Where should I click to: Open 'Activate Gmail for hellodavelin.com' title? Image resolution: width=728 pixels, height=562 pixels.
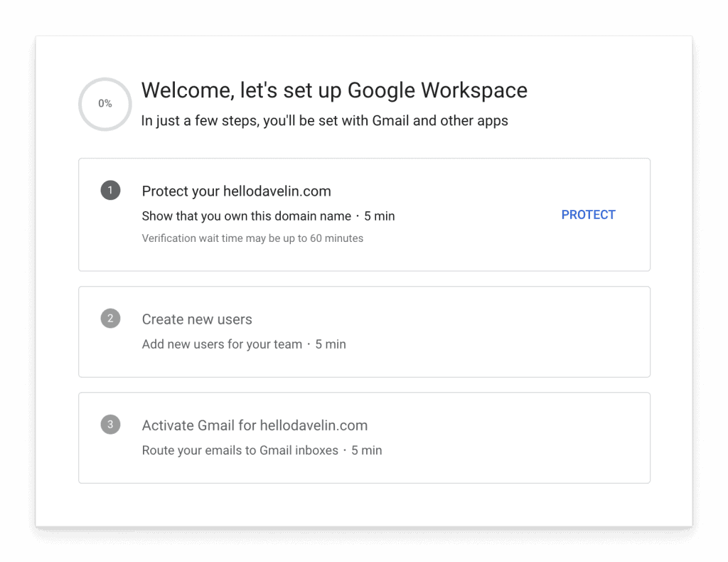[x=255, y=425]
